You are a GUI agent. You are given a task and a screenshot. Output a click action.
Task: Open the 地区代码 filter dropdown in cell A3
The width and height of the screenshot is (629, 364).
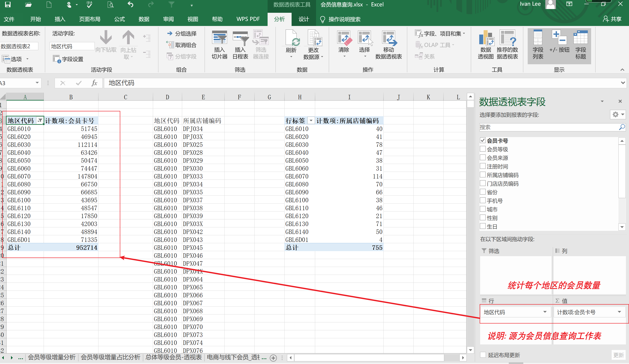[x=40, y=121]
